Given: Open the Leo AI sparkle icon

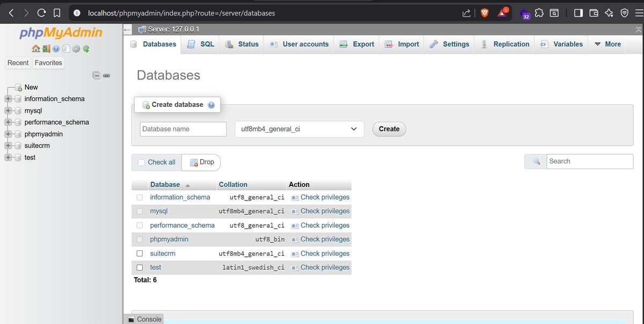Looking at the screenshot, I should [609, 13].
